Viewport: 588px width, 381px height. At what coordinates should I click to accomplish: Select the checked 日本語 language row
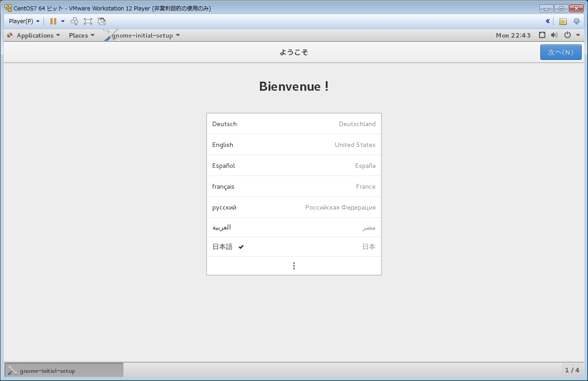pyautogui.click(x=294, y=247)
